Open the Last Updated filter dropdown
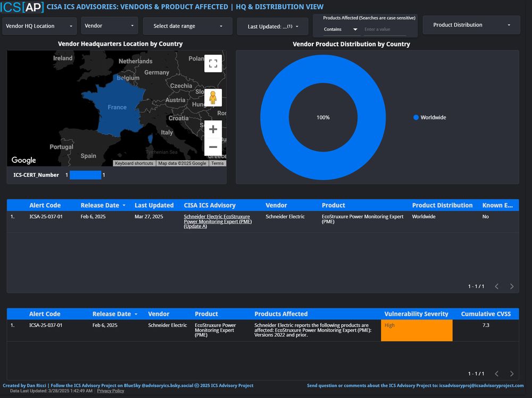 [x=273, y=27]
